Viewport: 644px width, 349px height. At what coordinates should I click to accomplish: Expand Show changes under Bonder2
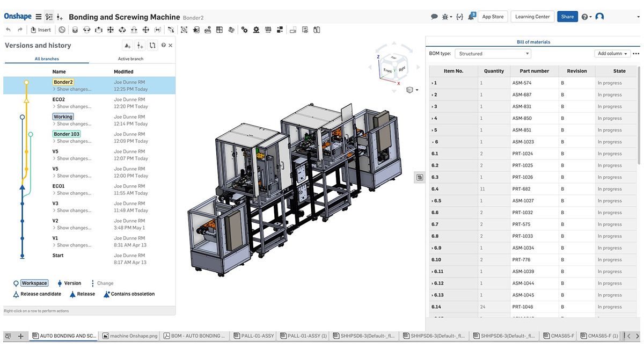[72, 89]
